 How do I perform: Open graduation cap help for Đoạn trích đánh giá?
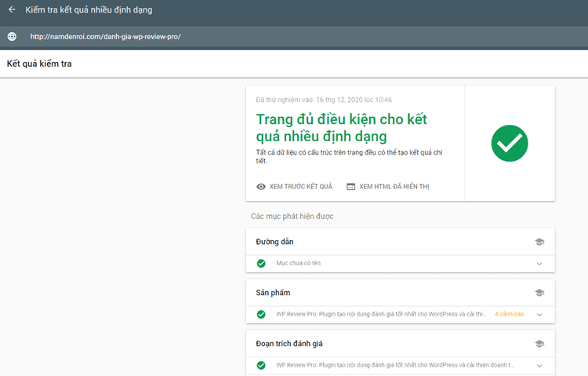pos(539,344)
